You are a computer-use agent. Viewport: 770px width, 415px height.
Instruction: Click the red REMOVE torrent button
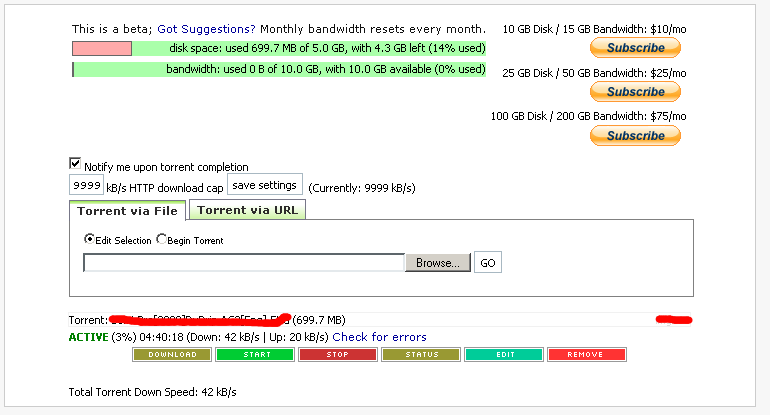[x=587, y=355]
